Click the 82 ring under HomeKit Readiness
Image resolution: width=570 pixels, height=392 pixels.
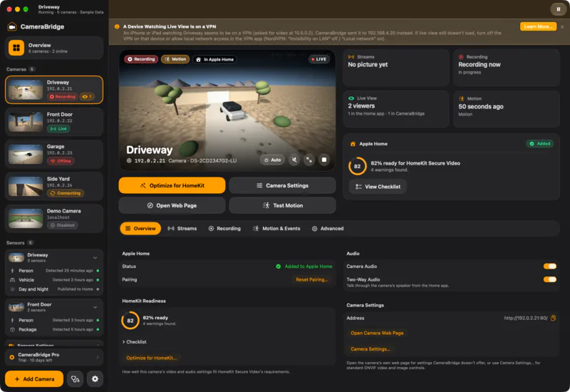(x=130, y=320)
